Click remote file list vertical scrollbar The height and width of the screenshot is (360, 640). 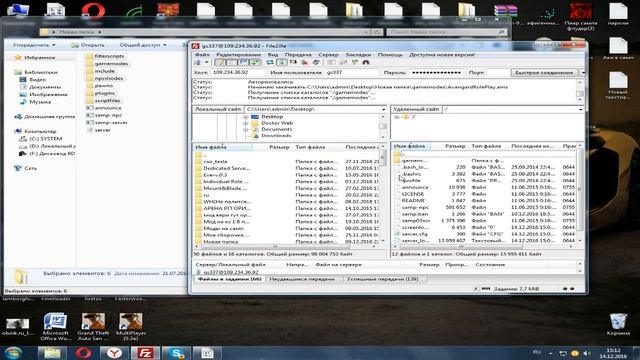[x=580, y=193]
